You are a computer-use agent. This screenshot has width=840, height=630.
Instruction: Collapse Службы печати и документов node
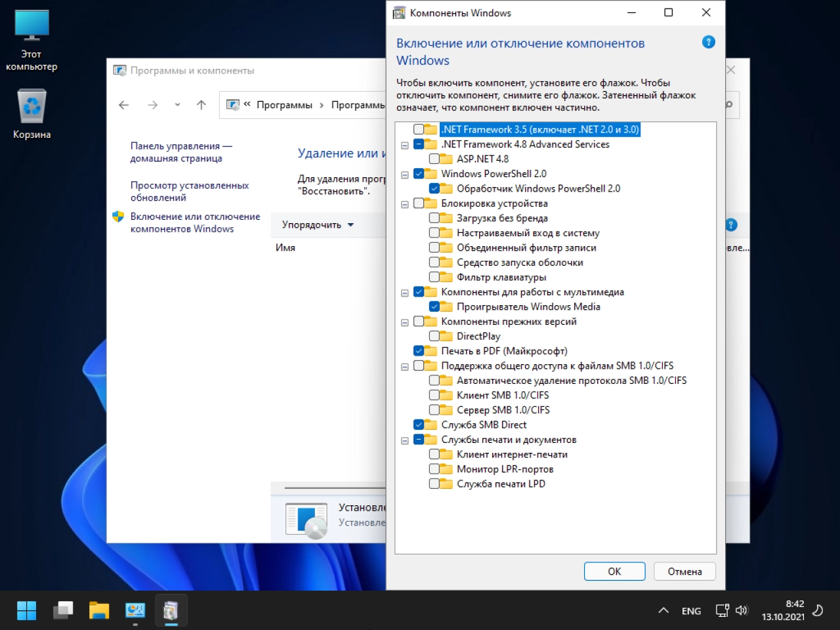[405, 440]
